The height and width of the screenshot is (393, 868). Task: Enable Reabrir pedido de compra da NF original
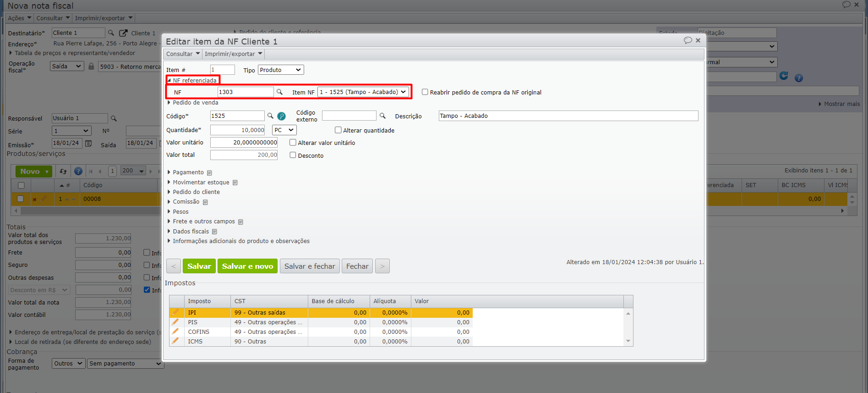pos(425,92)
